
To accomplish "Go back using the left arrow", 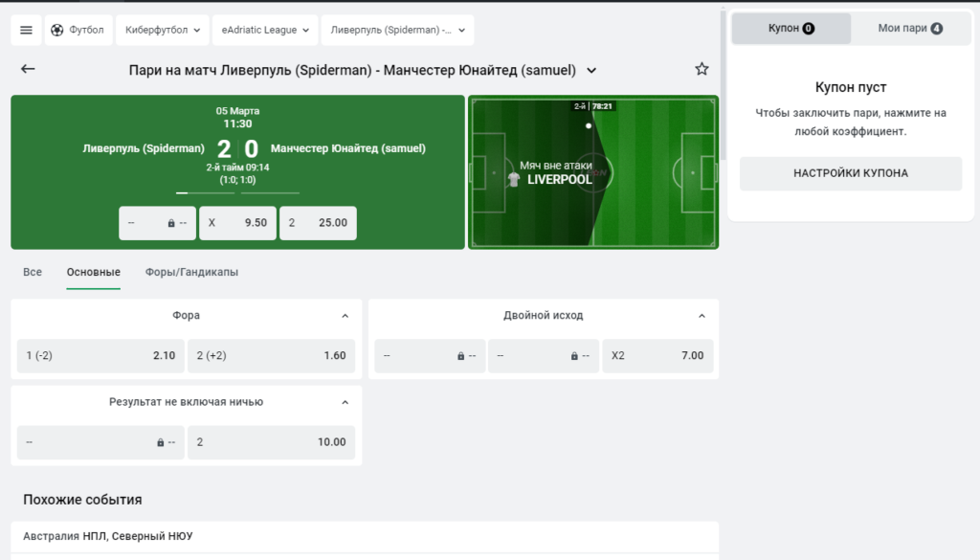I will (28, 69).
